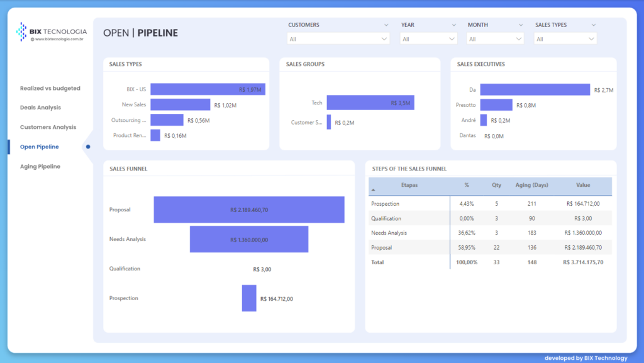Open the Customers Analysis page
The height and width of the screenshot is (363, 644).
(48, 127)
